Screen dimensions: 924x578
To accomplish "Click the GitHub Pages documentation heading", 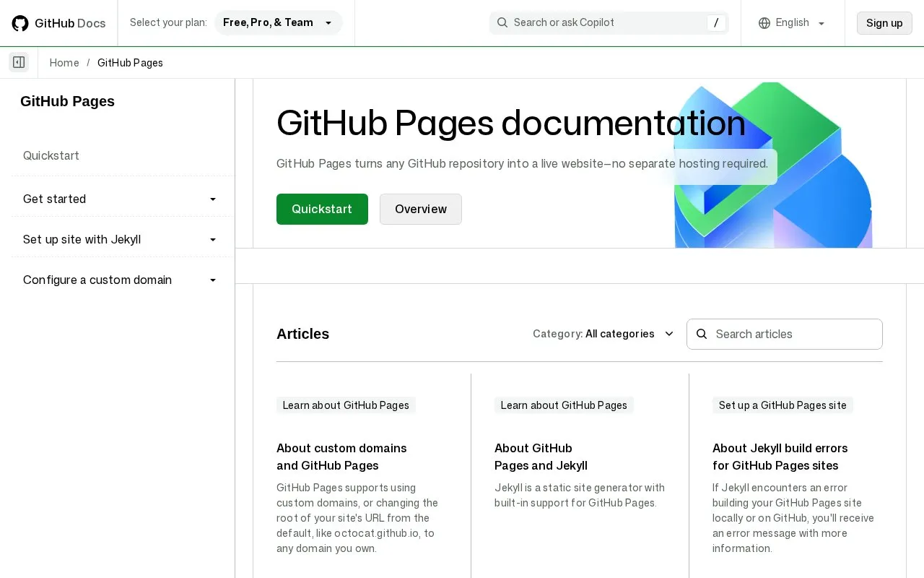I will [511, 122].
